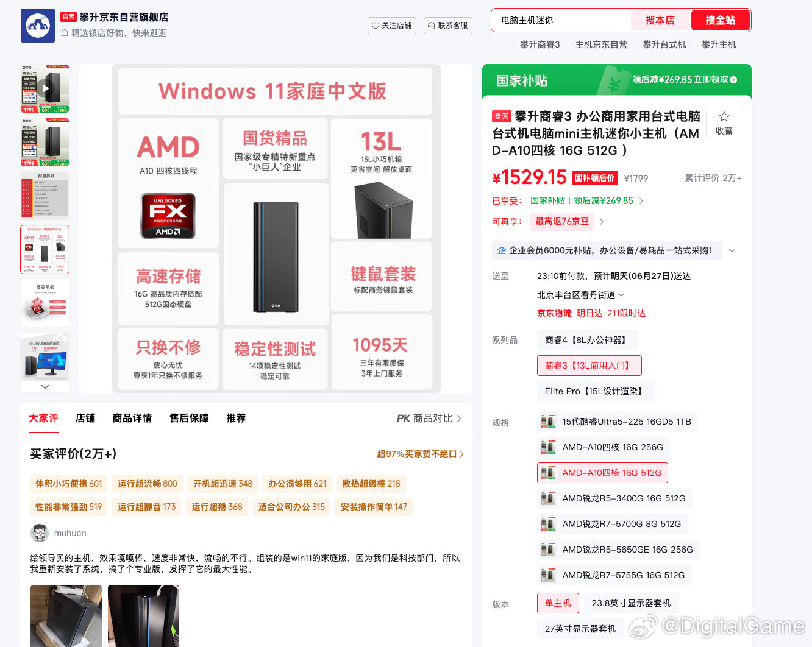The height and width of the screenshot is (647, 812).
Task: Click muhucn reviewer avatar
Action: 40,533
